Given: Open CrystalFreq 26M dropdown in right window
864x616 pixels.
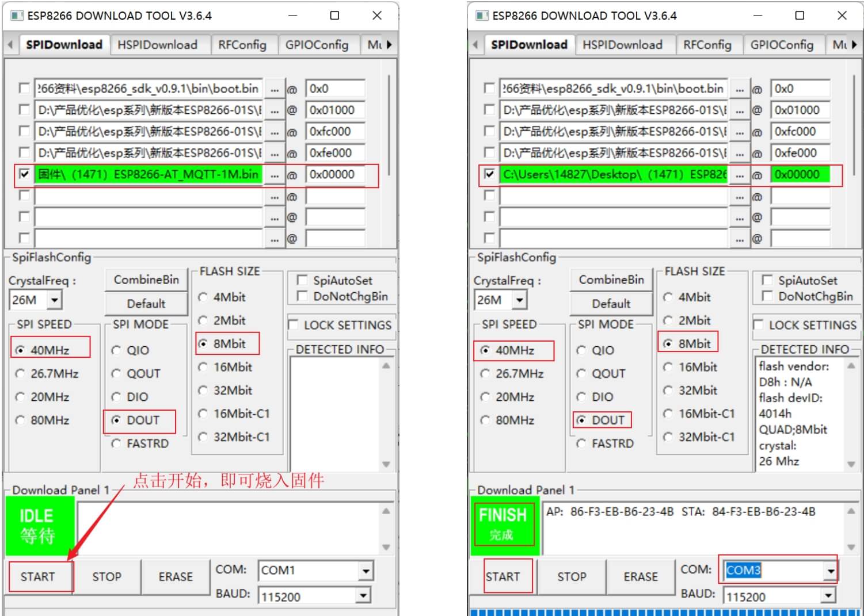Looking at the screenshot, I should click(520, 300).
